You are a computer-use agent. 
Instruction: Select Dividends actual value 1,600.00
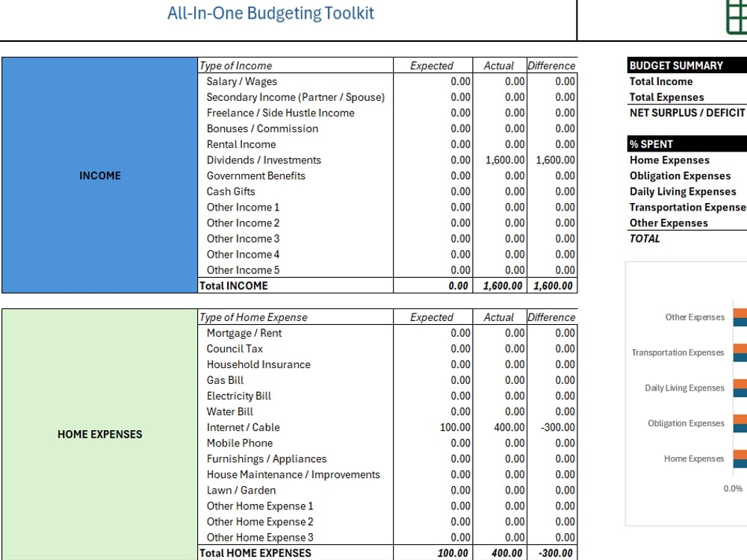(x=505, y=160)
